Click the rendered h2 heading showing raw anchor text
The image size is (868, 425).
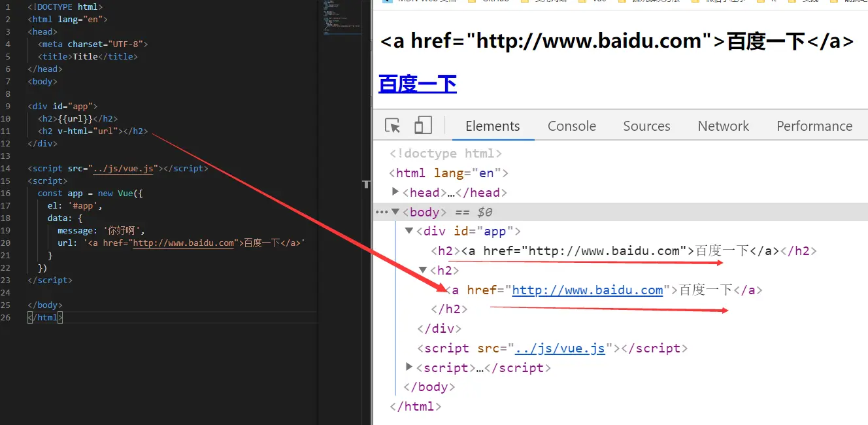point(617,41)
